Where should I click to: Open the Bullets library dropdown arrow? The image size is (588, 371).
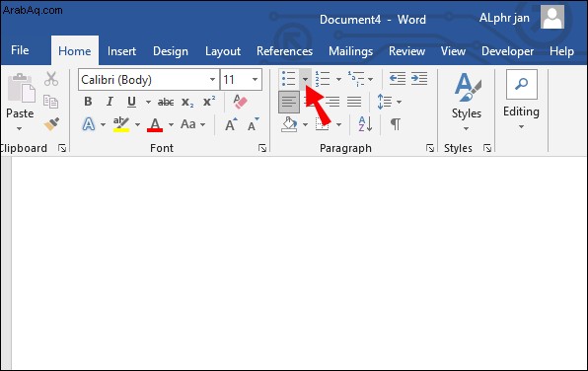305,79
